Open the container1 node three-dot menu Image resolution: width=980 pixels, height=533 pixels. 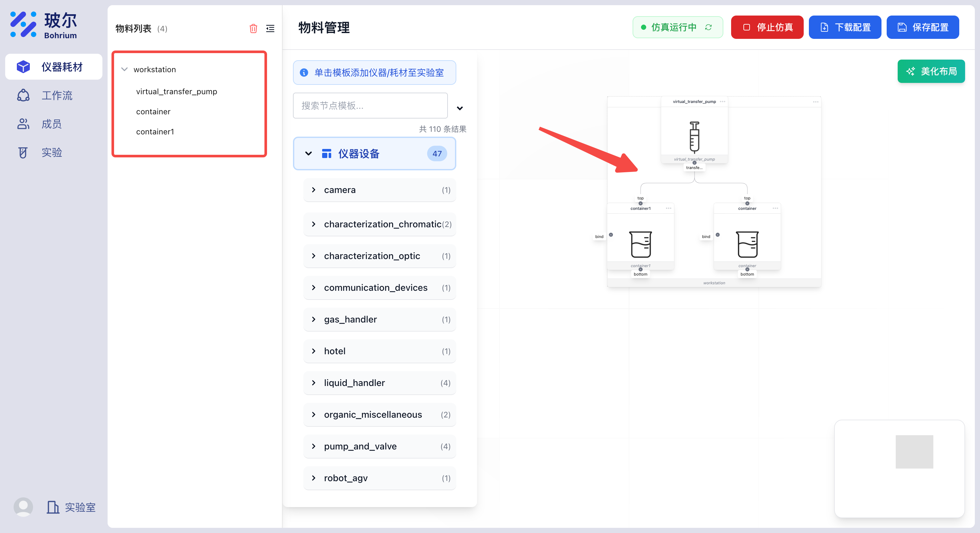pyautogui.click(x=669, y=208)
